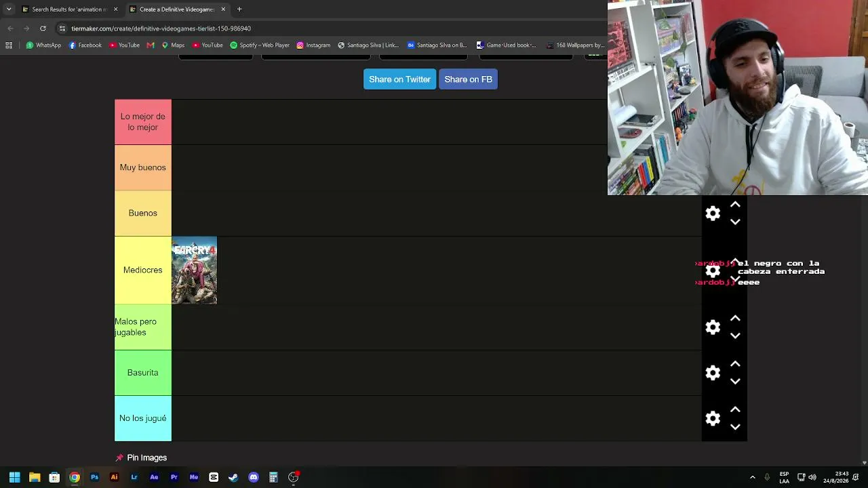
Task: Open the 'Game·Used book' bookmark
Action: (x=507, y=45)
